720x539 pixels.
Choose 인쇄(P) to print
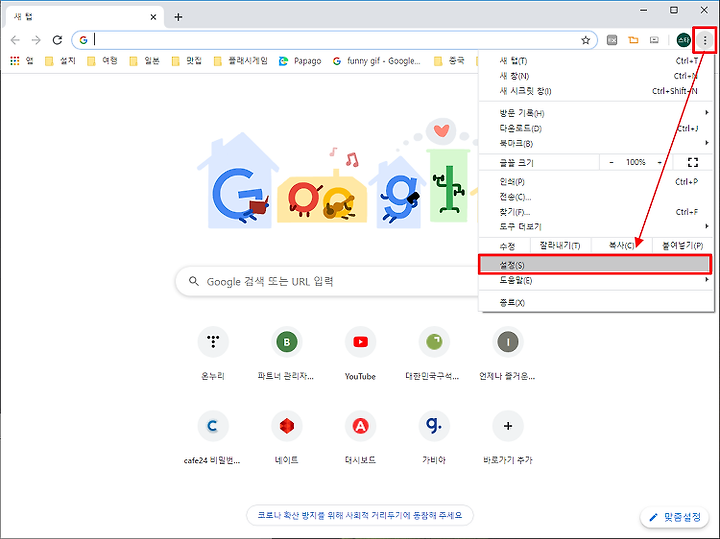[596, 182]
